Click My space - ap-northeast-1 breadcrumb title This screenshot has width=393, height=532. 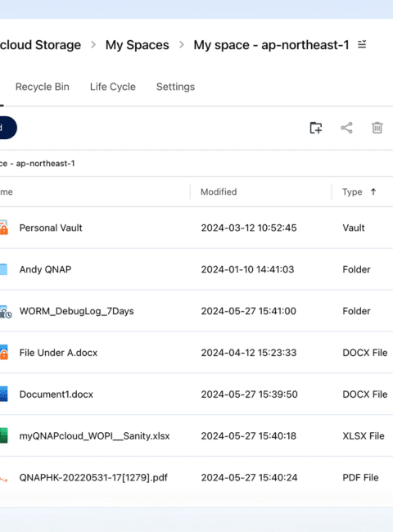click(271, 45)
